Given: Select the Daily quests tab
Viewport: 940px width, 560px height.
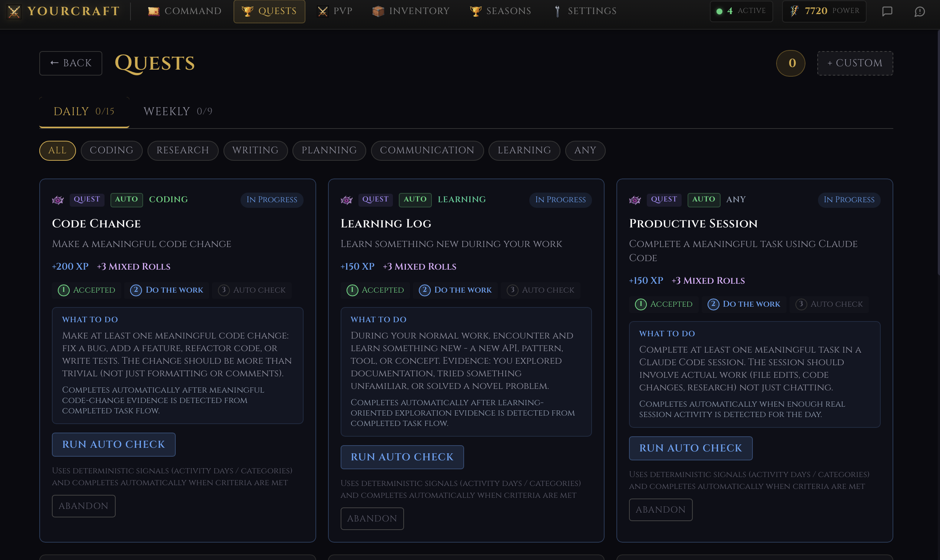Looking at the screenshot, I should pos(83,111).
